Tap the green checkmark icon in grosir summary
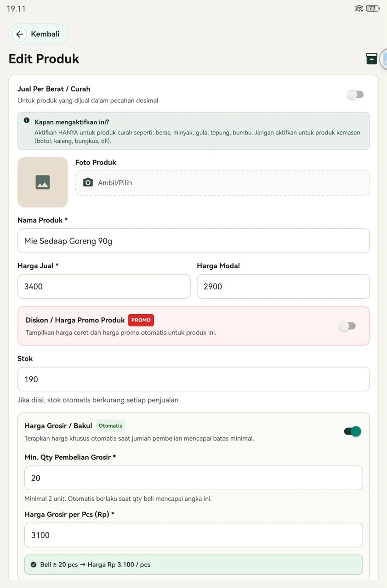The image size is (387, 588). (34, 565)
